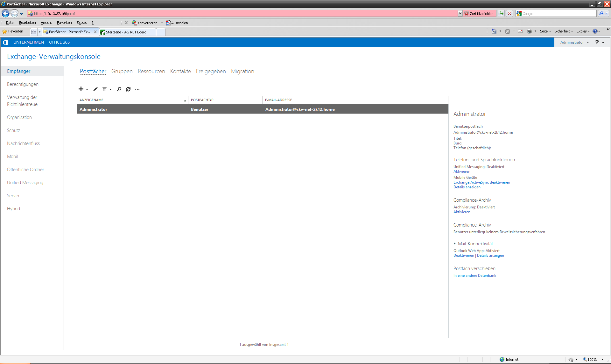Image resolution: width=611 pixels, height=364 pixels.
Task: Click Exchange ActiveSync deaktivieren link
Action: click(481, 182)
